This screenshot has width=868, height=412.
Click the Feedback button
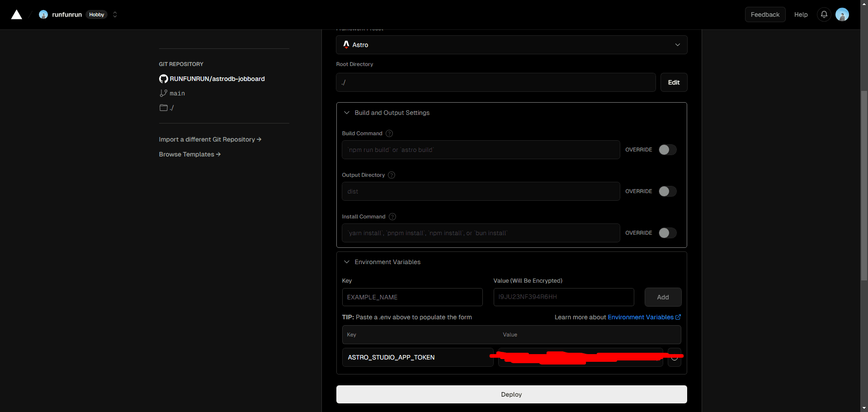click(x=765, y=14)
